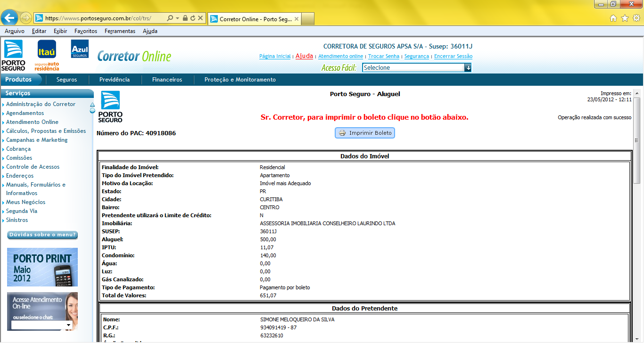
Task: Open the browser tools gear icon
Action: pos(636,18)
